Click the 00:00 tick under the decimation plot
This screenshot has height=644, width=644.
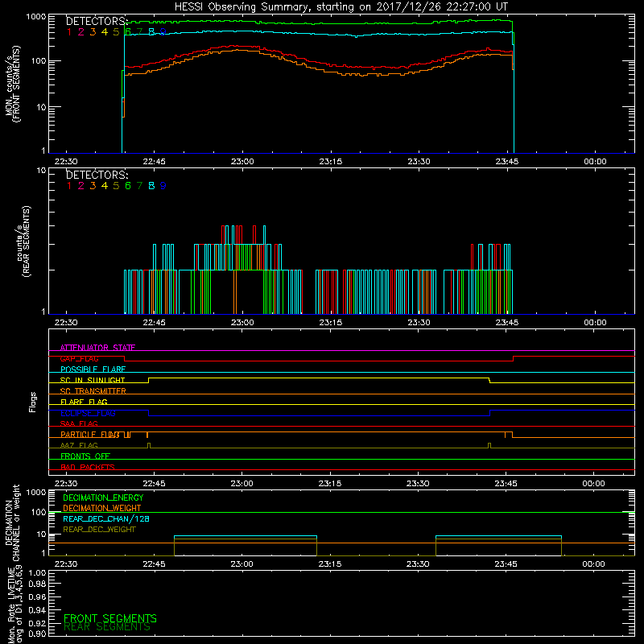pos(593,564)
